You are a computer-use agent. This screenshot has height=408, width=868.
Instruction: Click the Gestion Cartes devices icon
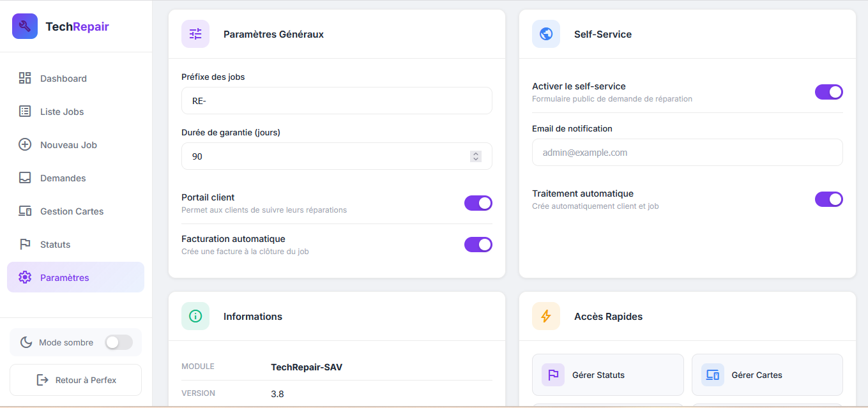25,211
